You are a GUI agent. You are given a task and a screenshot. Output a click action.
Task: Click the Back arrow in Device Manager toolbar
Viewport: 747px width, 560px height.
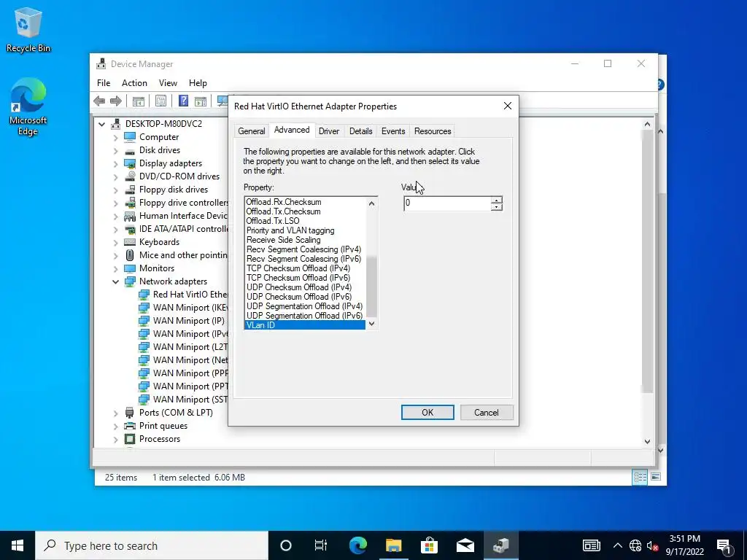[x=99, y=101]
